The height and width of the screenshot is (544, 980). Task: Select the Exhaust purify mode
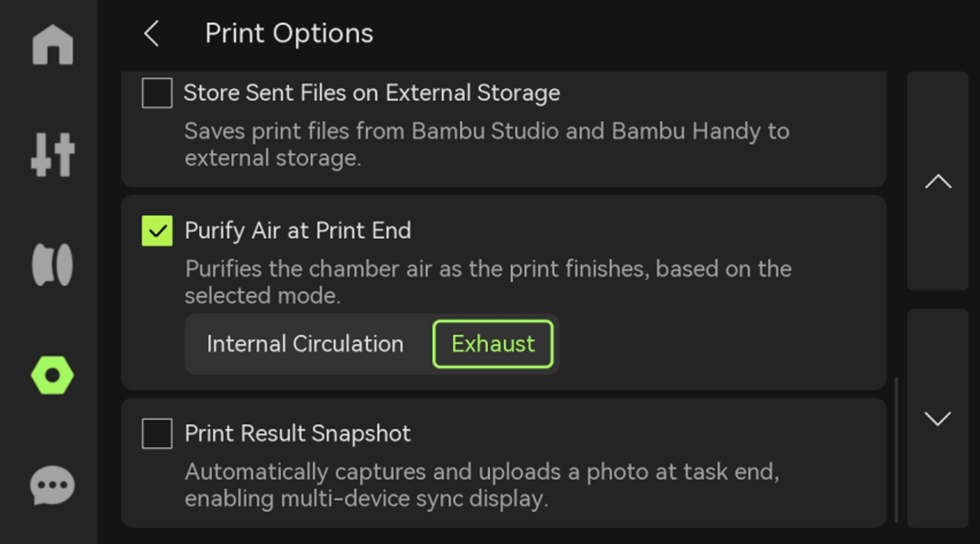click(x=493, y=344)
